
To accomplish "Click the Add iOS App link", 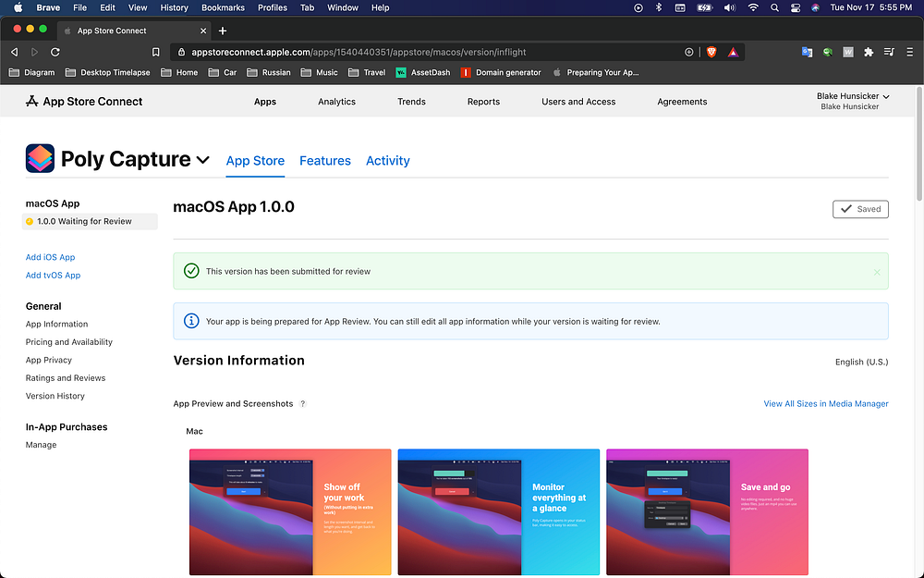I will (50, 257).
